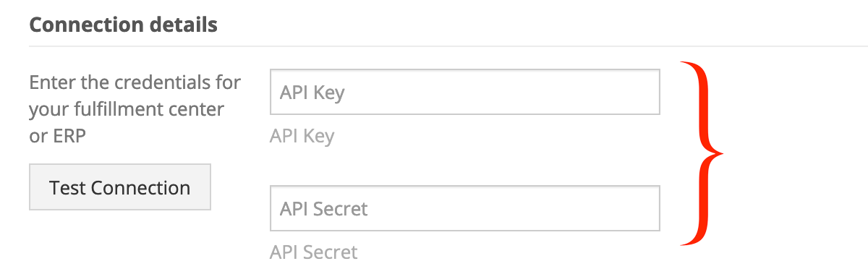Viewport: 868px width, 269px height.
Task: Click the gray API Secret caption below field
Action: 313,252
